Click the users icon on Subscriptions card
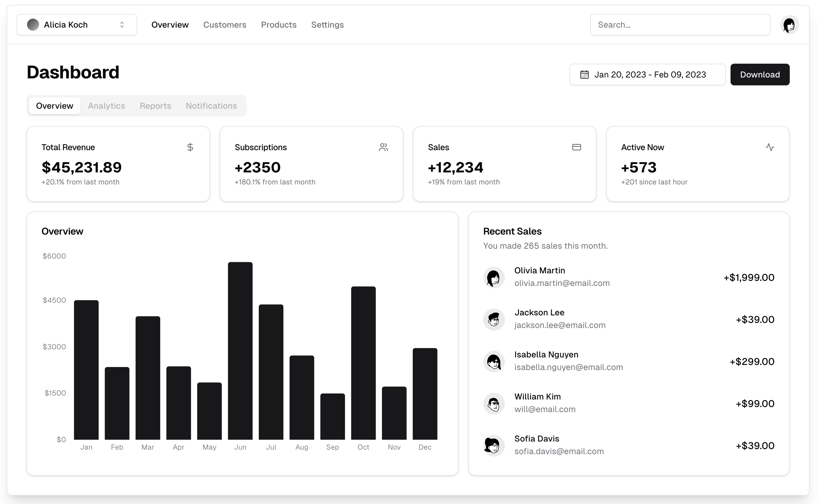This screenshot has width=818, height=504. [x=383, y=147]
